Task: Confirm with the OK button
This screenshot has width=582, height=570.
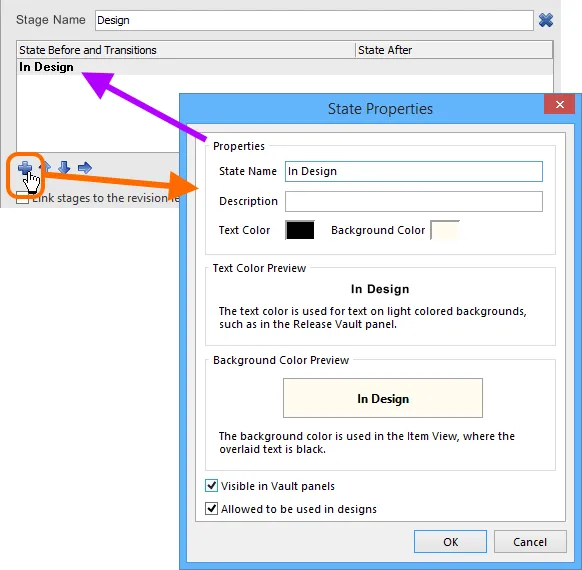Action: tap(450, 542)
